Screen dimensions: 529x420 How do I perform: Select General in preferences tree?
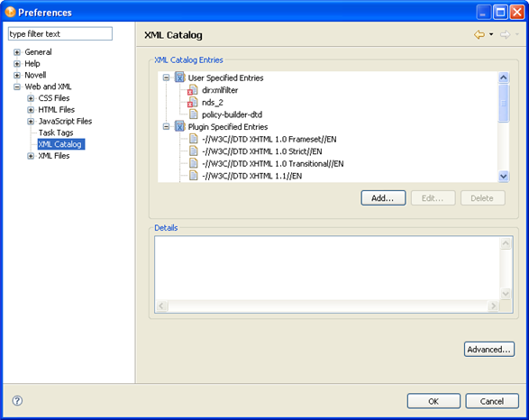pyautogui.click(x=38, y=52)
